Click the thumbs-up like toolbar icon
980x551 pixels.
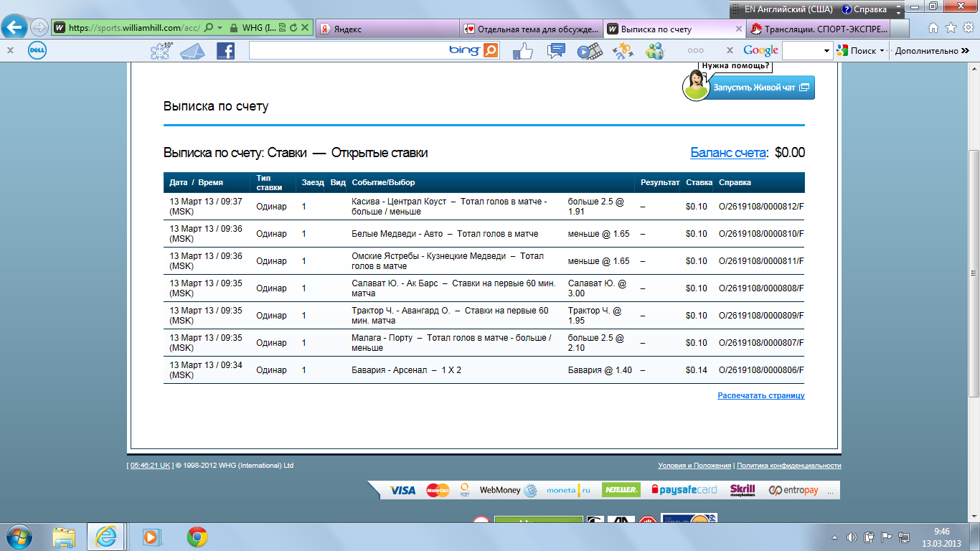523,50
